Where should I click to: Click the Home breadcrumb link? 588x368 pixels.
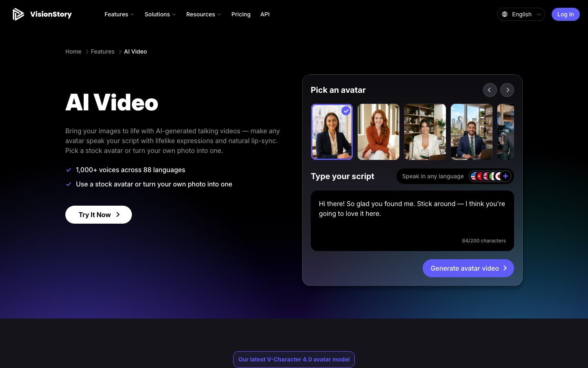pyautogui.click(x=73, y=52)
